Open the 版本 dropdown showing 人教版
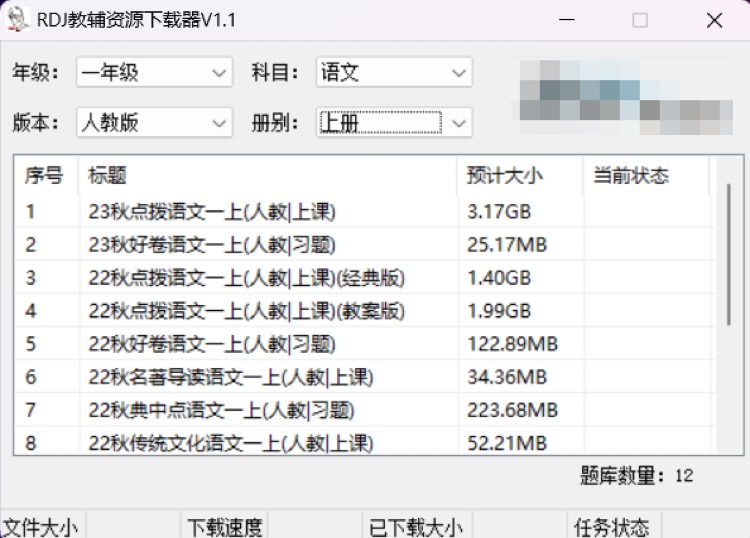This screenshot has width=750, height=538. [154, 123]
